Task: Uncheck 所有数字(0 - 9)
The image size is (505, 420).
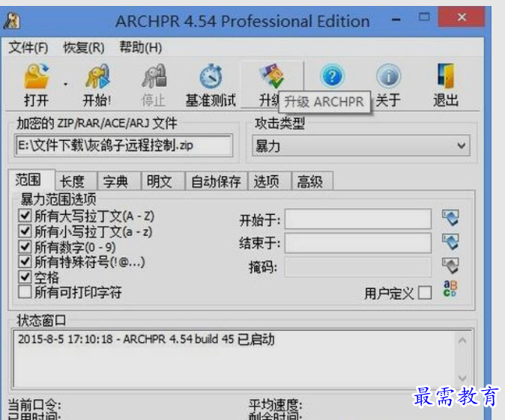Action: [25, 246]
